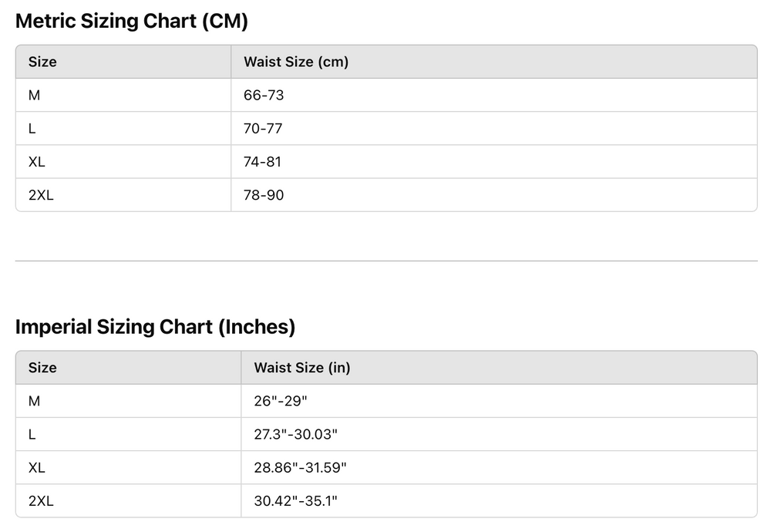The width and height of the screenshot is (771, 532).
Task: Select the L row in metric chart
Action: pyautogui.click(x=32, y=129)
